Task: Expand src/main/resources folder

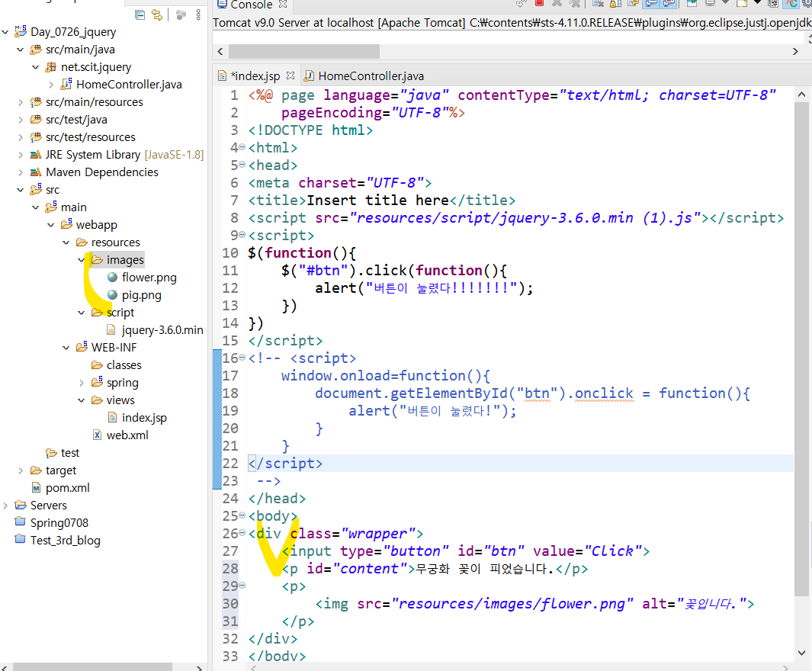Action: pos(20,102)
